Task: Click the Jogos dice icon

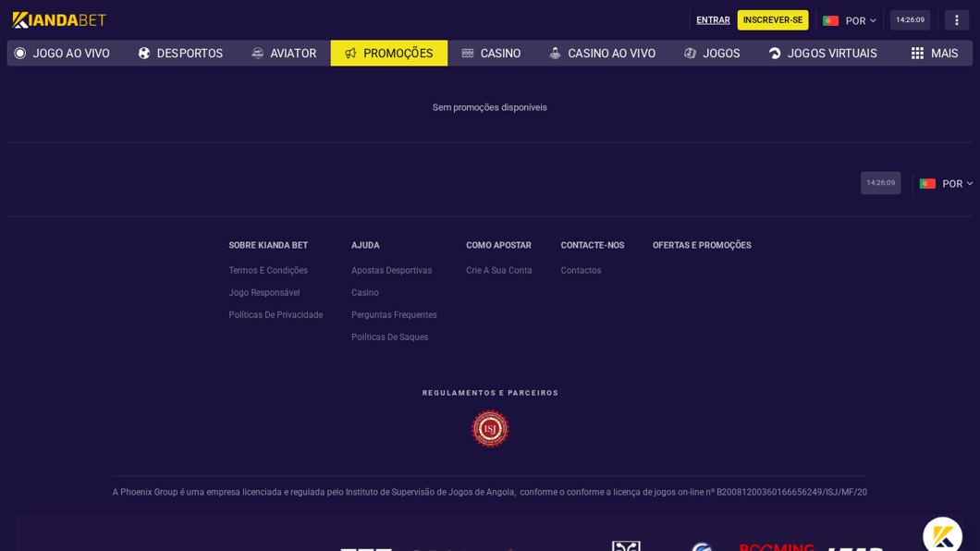Action: pos(690,53)
